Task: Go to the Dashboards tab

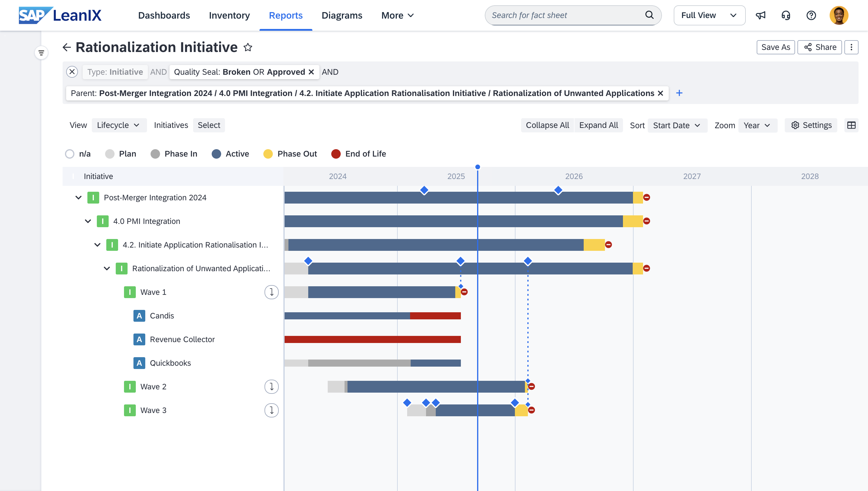Action: pos(164,16)
